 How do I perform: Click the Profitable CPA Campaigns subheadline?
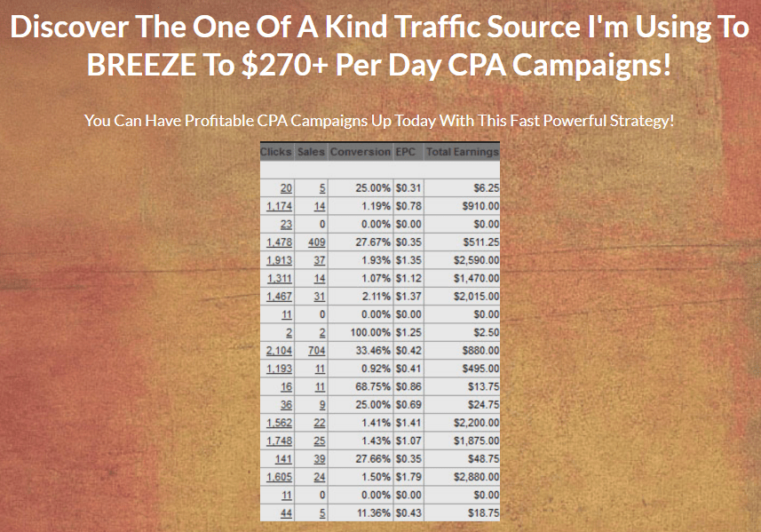click(379, 120)
